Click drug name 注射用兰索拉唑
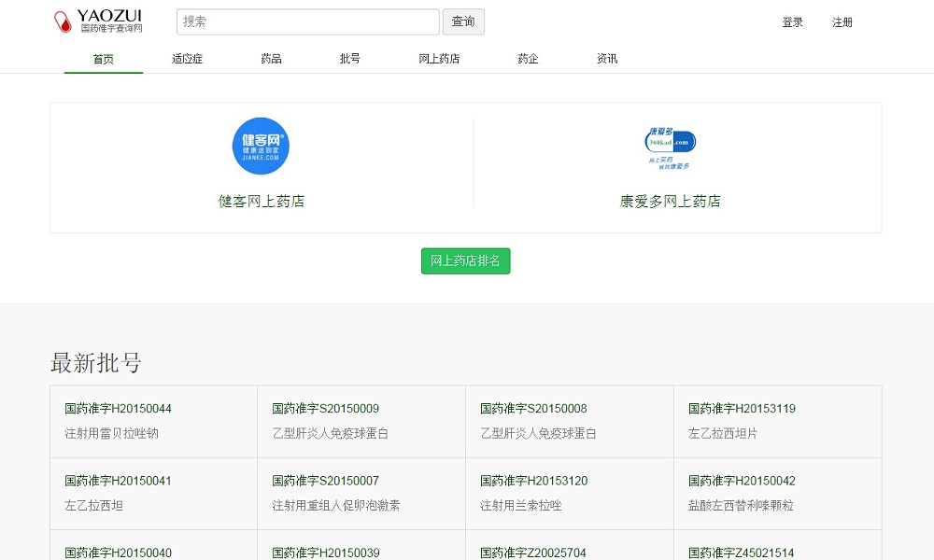This screenshot has height=560, width=934. (x=520, y=506)
